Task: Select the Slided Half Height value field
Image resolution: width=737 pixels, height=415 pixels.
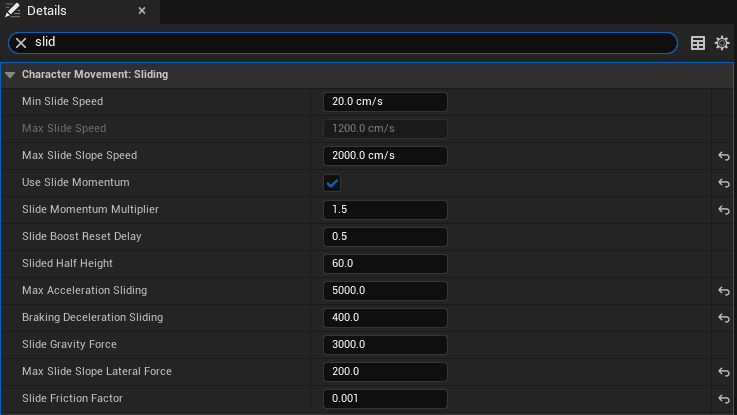Action: [385, 264]
